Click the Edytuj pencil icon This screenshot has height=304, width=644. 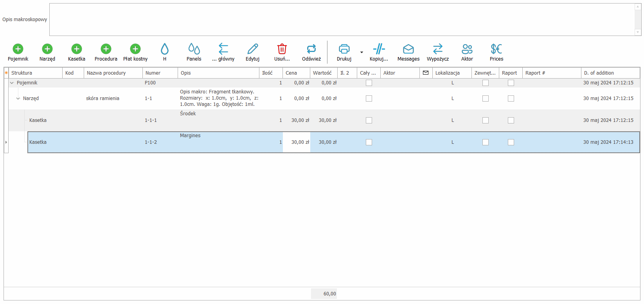(253, 49)
